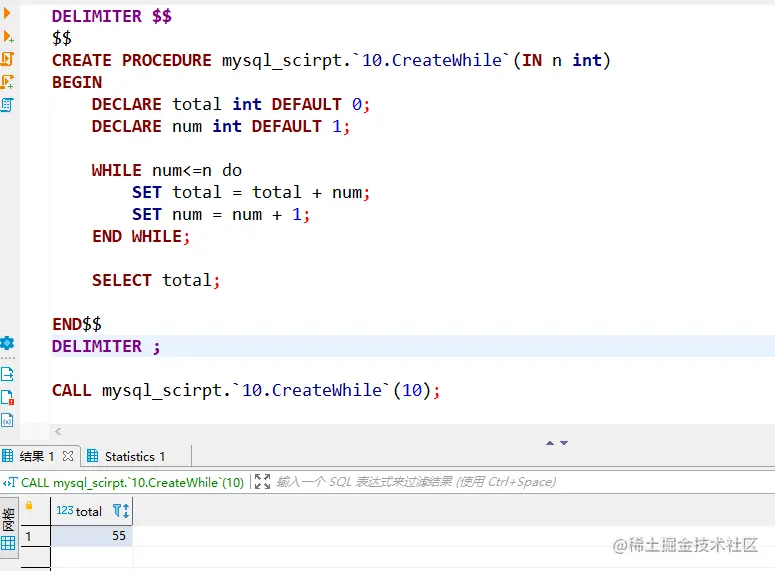775x571 pixels.
Task: Click the 'DELIMITER $$' line in the editor
Action: pyautogui.click(x=112, y=16)
